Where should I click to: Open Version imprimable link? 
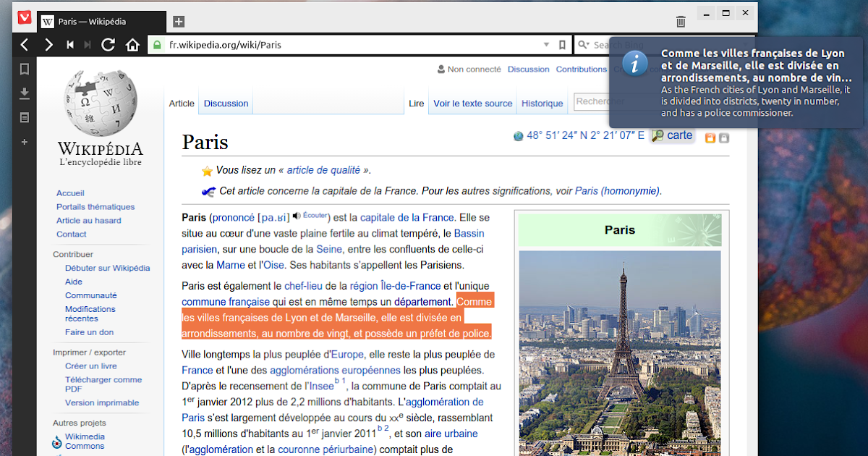[102, 403]
